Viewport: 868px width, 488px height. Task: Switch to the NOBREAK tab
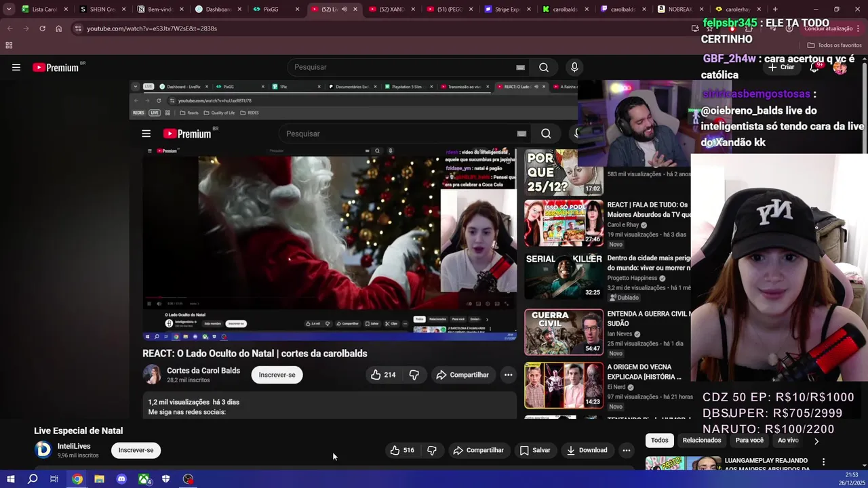(x=680, y=9)
